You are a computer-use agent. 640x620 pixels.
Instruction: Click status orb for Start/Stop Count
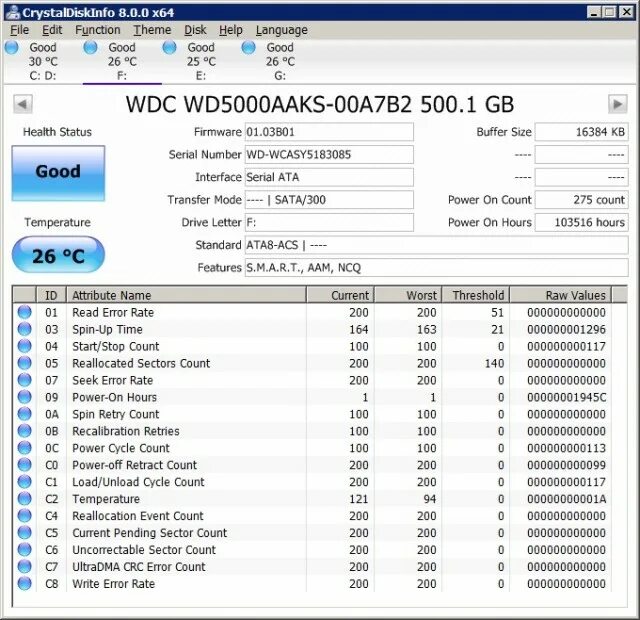(24, 346)
